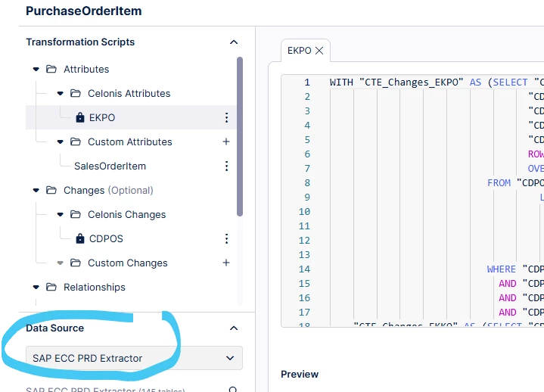Click line number 1 in editor
544x392 pixels.
click(x=307, y=82)
